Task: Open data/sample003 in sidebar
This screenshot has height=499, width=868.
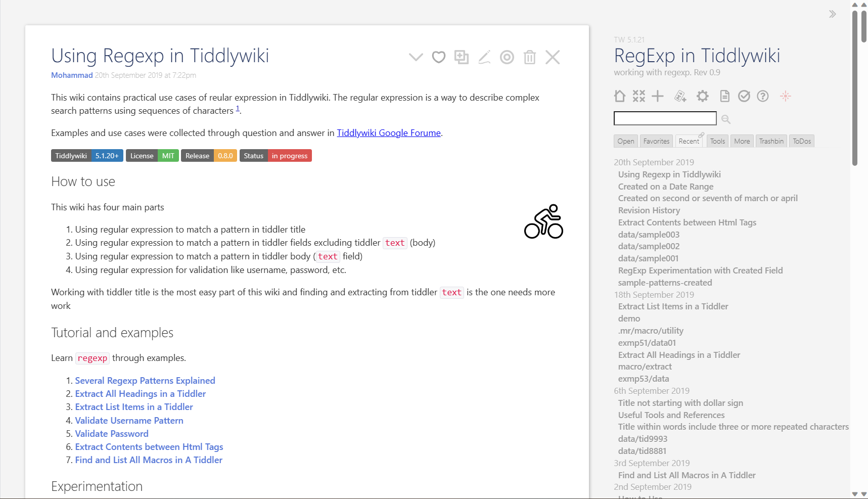Action: tap(649, 235)
